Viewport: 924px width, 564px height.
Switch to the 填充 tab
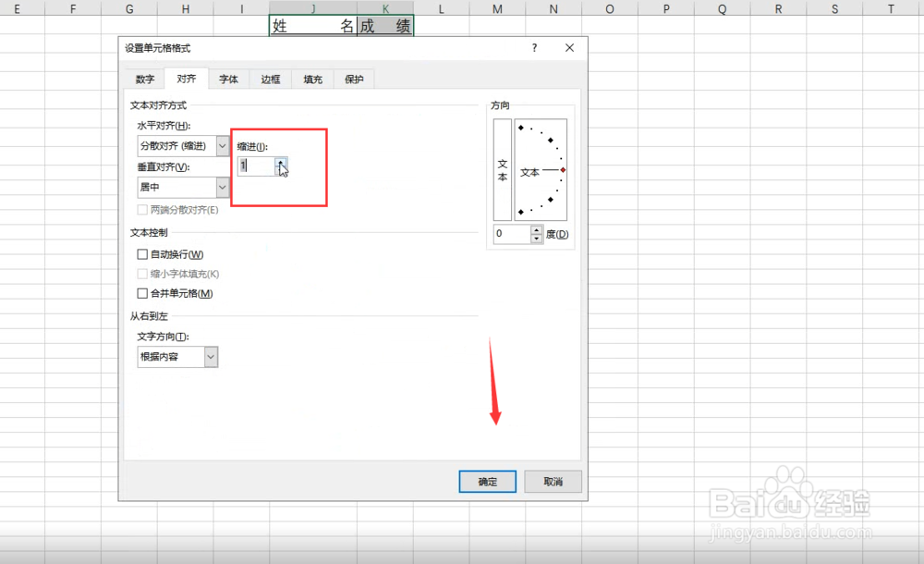313,80
